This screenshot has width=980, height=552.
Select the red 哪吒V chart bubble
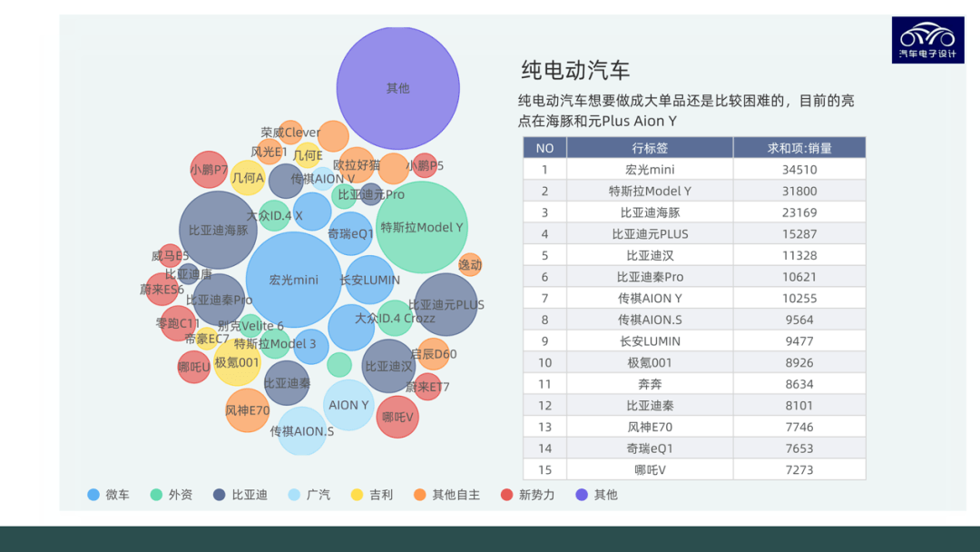tap(397, 417)
